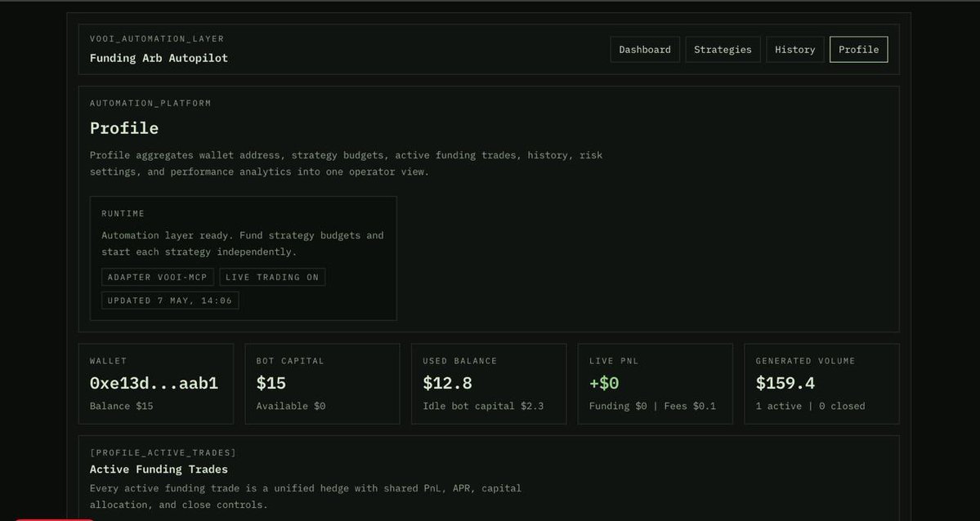Click the UPDATED 7 MAY, 14:06 badge
Screen dimensions: 980x521
170,301
